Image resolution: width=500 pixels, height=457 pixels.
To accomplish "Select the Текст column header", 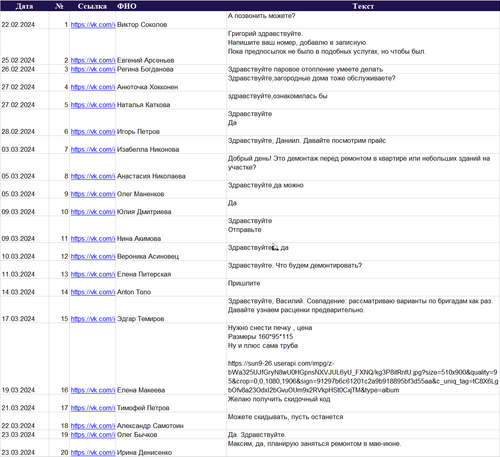I will coord(363,6).
